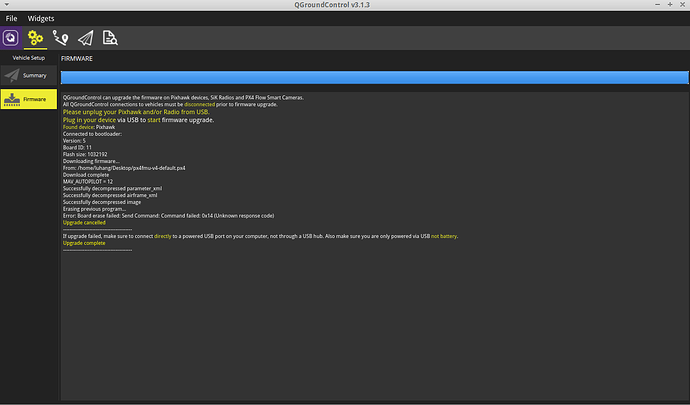Click 'Plug in your device' instruction line

(x=138, y=120)
